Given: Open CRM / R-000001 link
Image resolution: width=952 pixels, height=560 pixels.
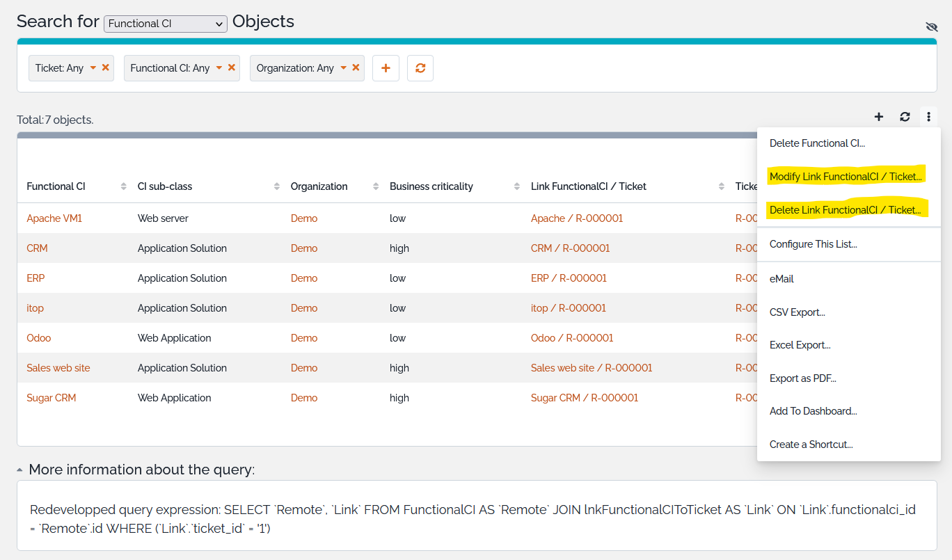Looking at the screenshot, I should [571, 248].
